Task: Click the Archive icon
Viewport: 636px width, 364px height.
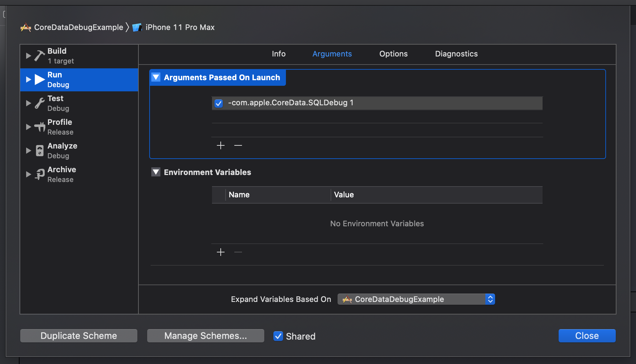Action: click(x=40, y=174)
